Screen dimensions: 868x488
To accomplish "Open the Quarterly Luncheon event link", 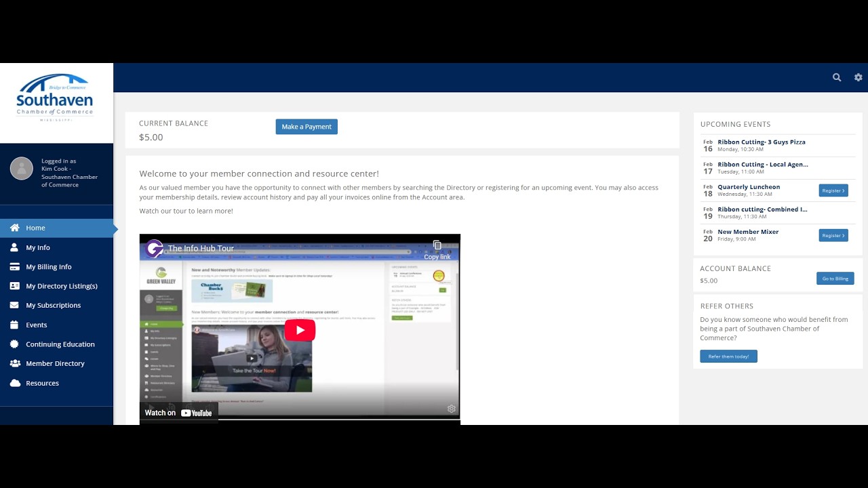I will coord(749,186).
